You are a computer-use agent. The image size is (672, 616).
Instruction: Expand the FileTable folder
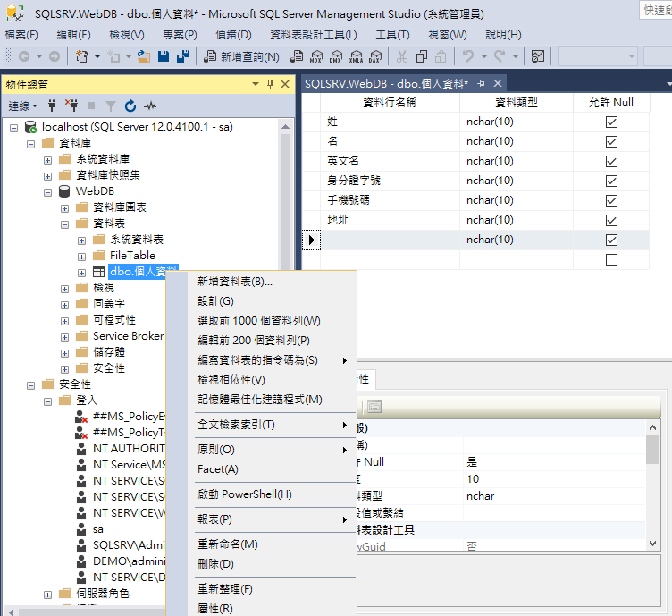(x=81, y=257)
